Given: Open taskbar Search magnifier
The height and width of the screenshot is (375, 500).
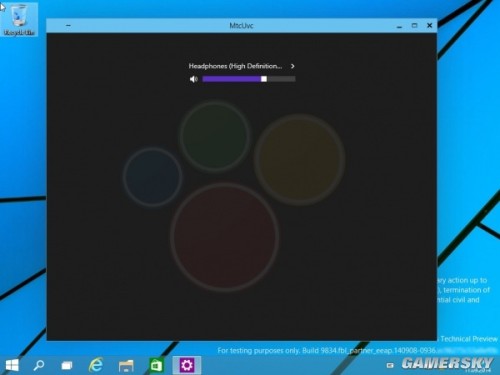Looking at the screenshot, I should (39, 365).
